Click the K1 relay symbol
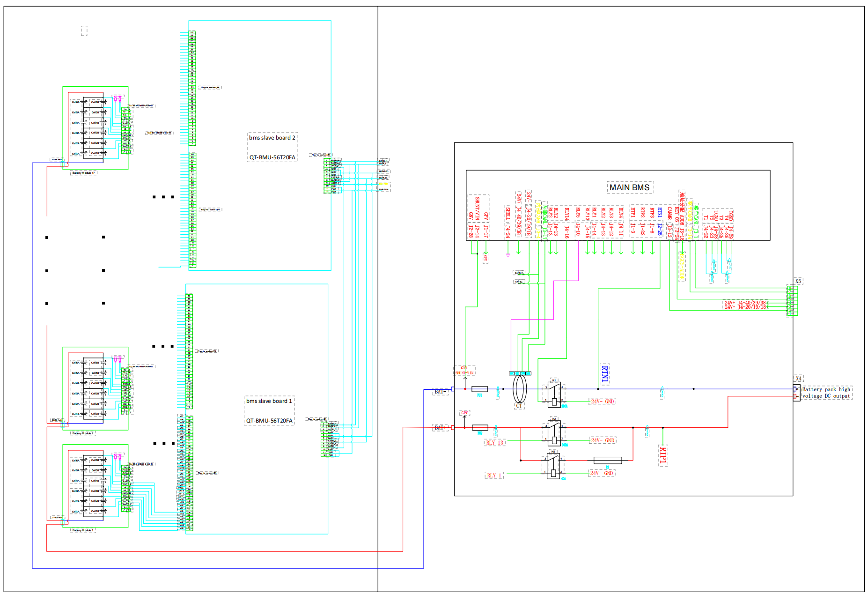The image size is (868, 595). 554,394
